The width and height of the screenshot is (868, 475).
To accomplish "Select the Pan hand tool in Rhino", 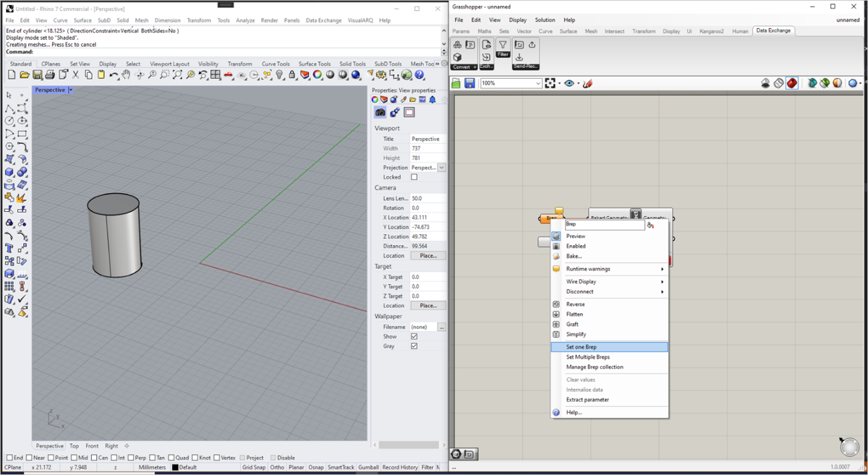I will pos(126,75).
